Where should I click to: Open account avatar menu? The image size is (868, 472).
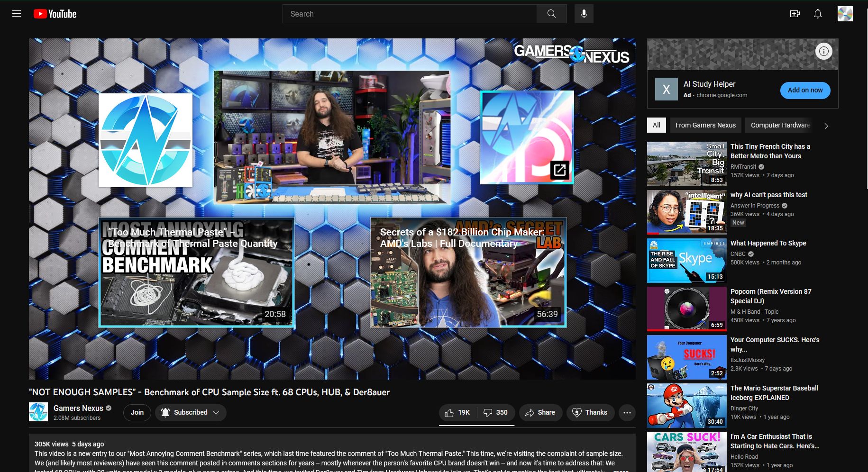[x=845, y=14]
